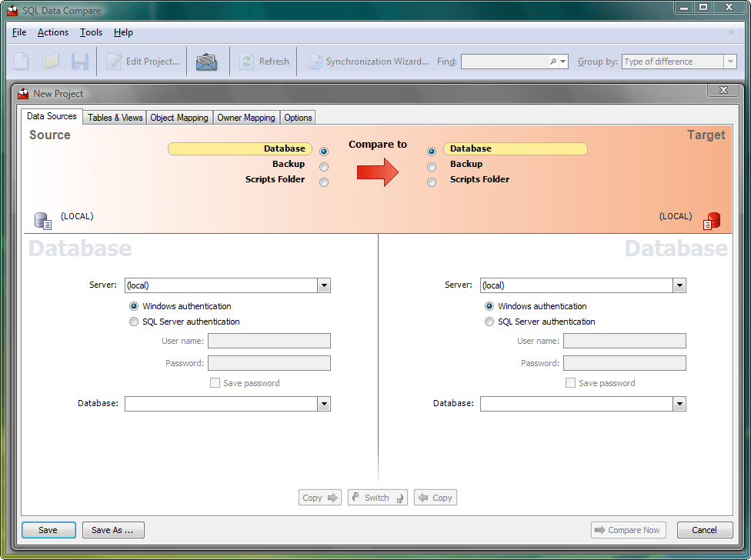Open the envelope email report icon
The height and width of the screenshot is (560, 751).
pos(206,61)
